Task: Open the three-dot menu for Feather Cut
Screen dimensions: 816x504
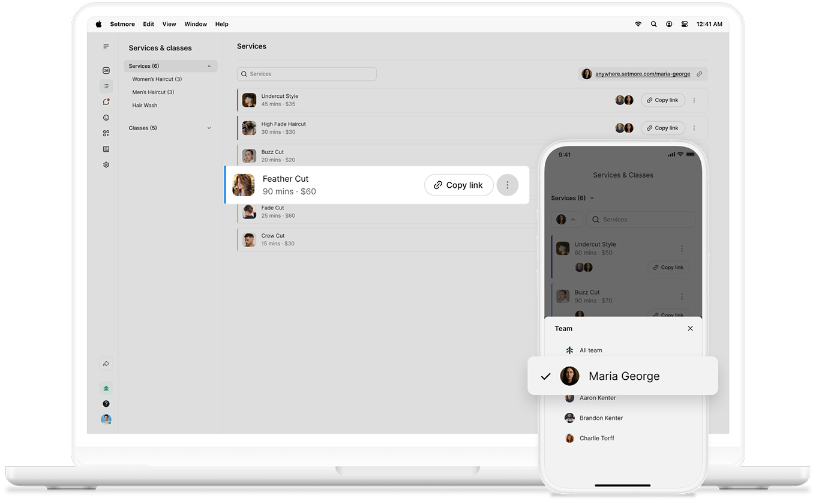Action: pos(508,185)
